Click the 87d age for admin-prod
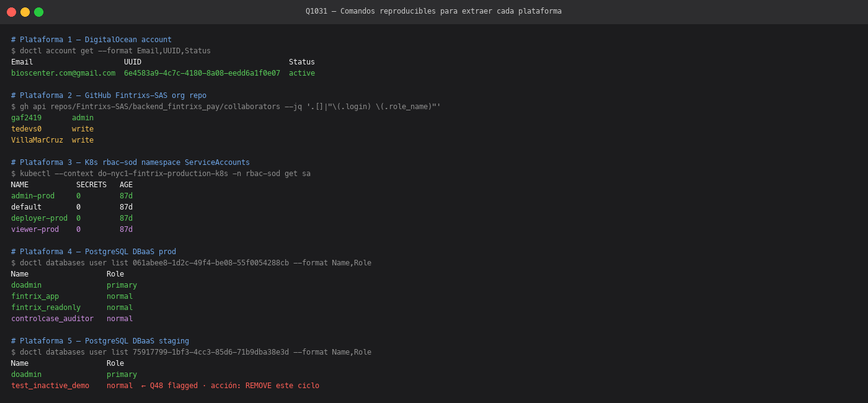 (126, 196)
